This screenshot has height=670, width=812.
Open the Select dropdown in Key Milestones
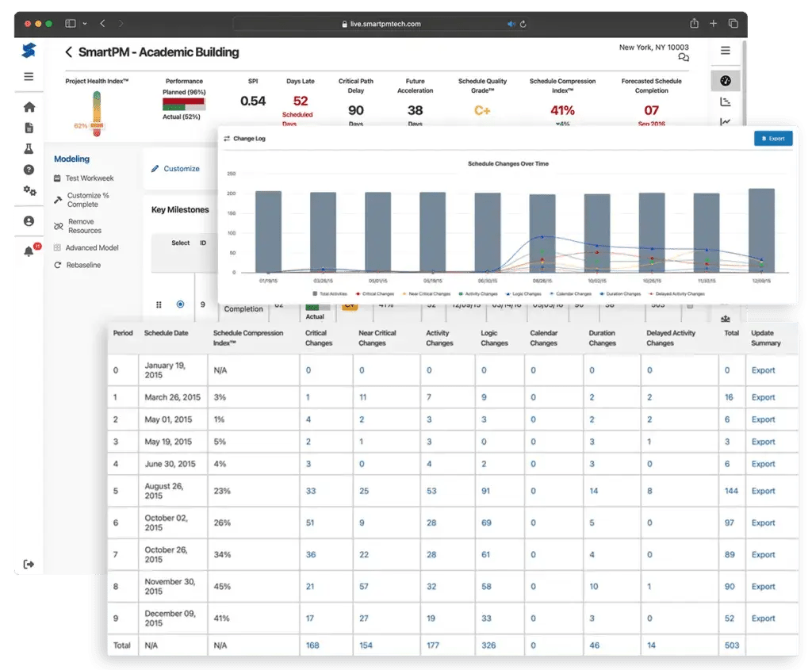click(x=181, y=243)
